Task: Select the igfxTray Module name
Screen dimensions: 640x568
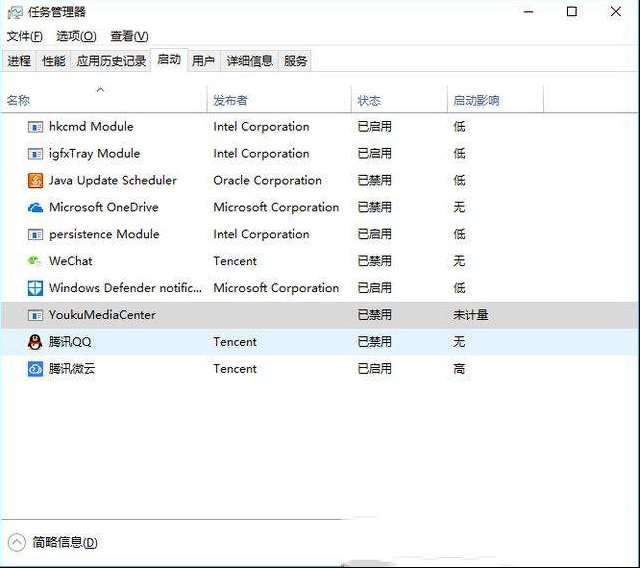Action: [94, 154]
